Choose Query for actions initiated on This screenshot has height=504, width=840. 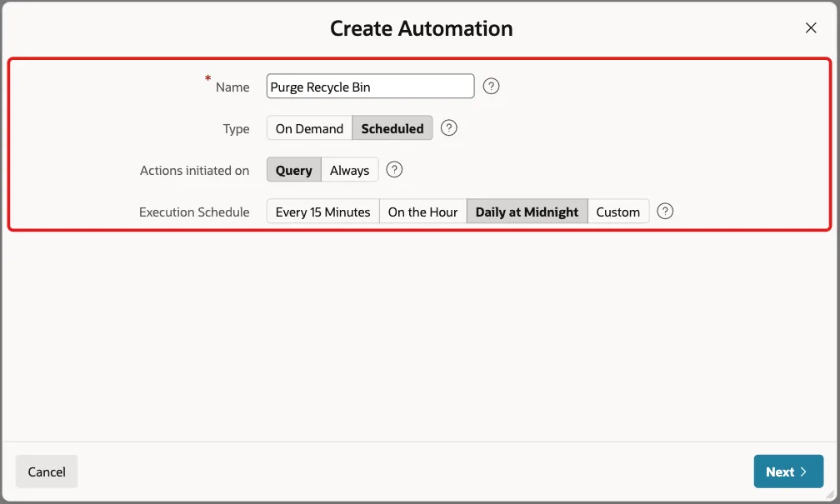coord(293,170)
